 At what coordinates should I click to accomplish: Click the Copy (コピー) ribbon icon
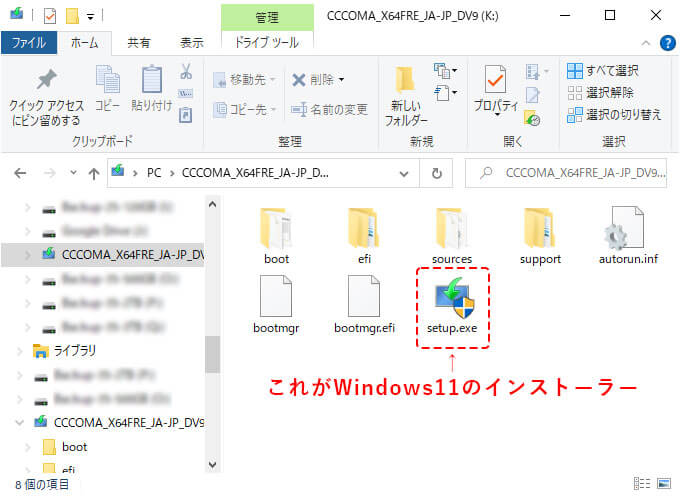coord(108,79)
